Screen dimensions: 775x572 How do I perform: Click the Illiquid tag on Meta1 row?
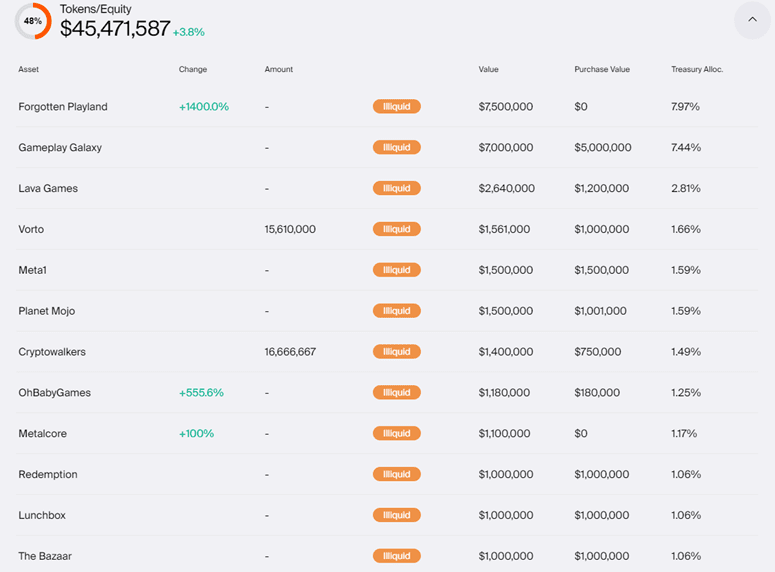pyautogui.click(x=397, y=270)
